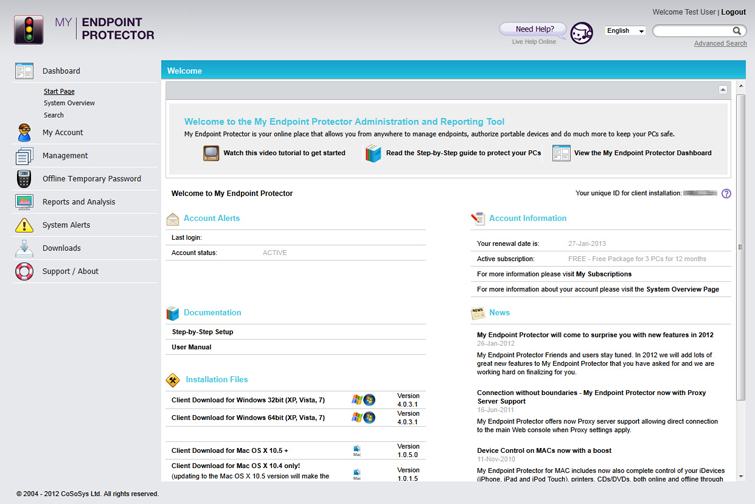The width and height of the screenshot is (755, 504).
Task: Click the Account Alerts envelope icon
Action: coord(173,219)
